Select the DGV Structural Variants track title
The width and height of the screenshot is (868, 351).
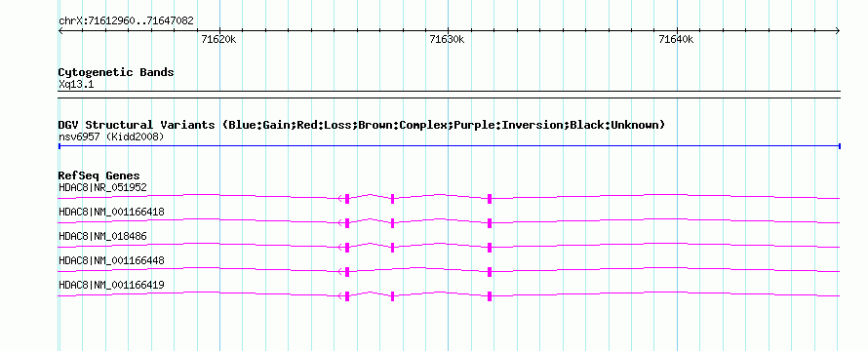tap(361, 125)
